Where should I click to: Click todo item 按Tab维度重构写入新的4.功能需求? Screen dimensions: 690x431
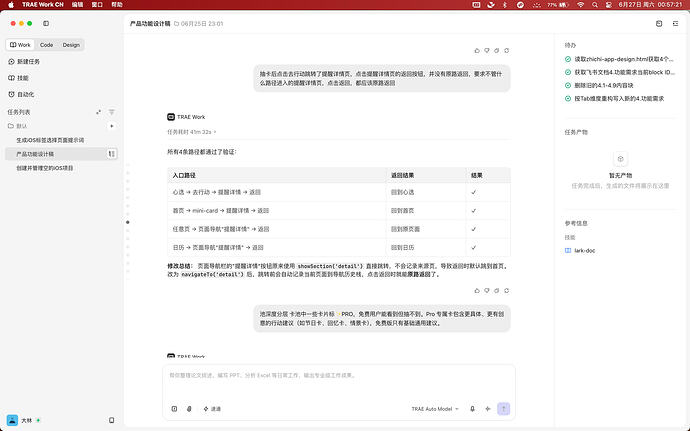614,99
